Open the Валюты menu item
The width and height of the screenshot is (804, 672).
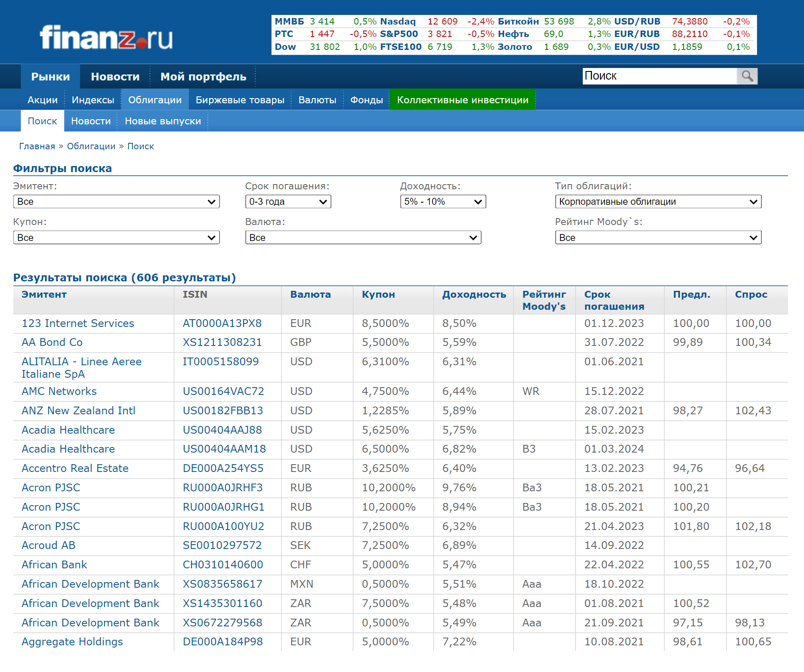(317, 100)
